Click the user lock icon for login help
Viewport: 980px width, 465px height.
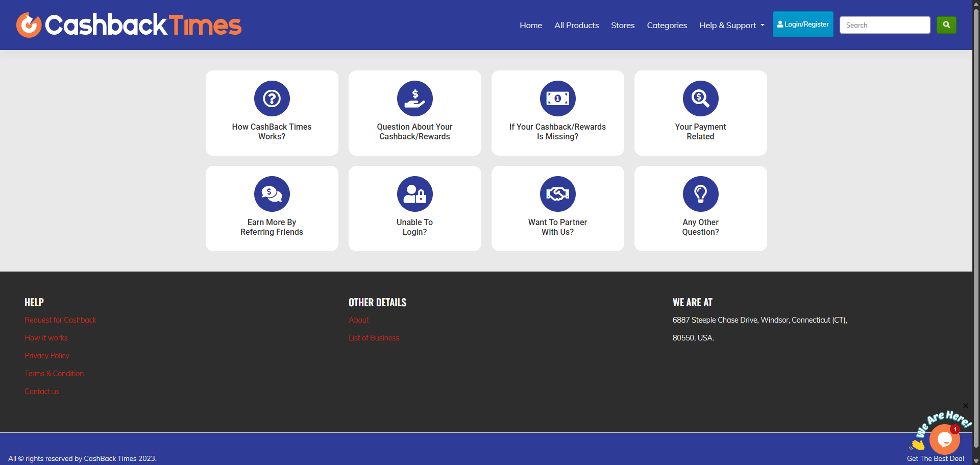(x=414, y=194)
